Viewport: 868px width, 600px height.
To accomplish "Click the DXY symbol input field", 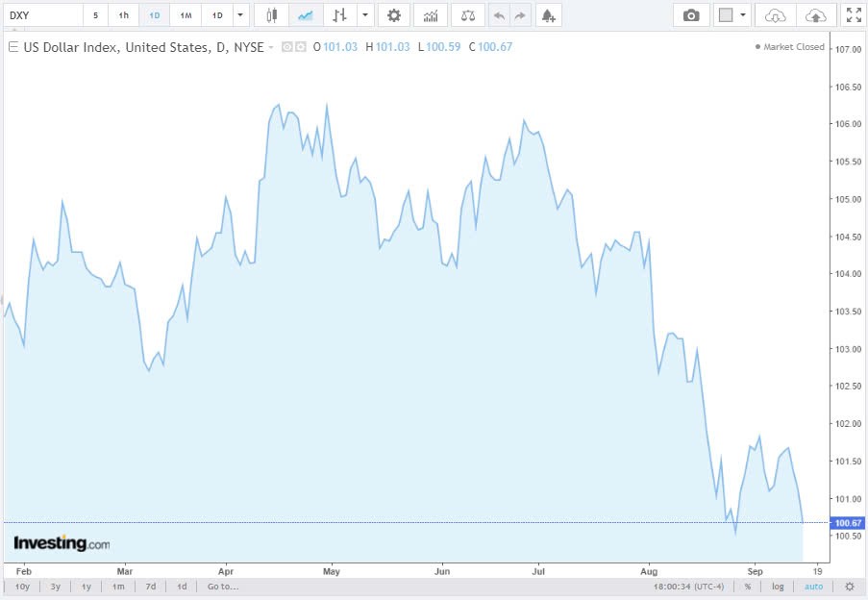I will (42, 15).
